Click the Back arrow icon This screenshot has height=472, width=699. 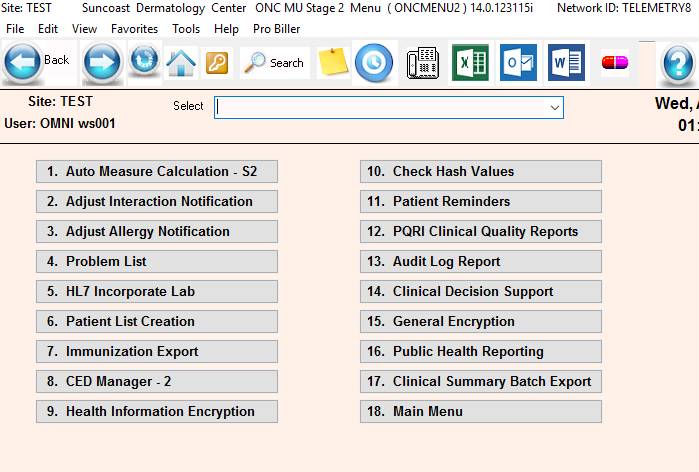pyautogui.click(x=22, y=62)
